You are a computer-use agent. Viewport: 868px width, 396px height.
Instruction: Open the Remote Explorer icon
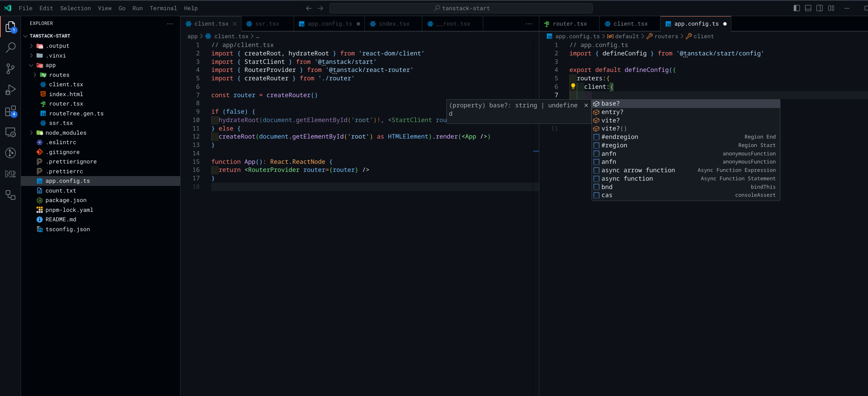11,132
